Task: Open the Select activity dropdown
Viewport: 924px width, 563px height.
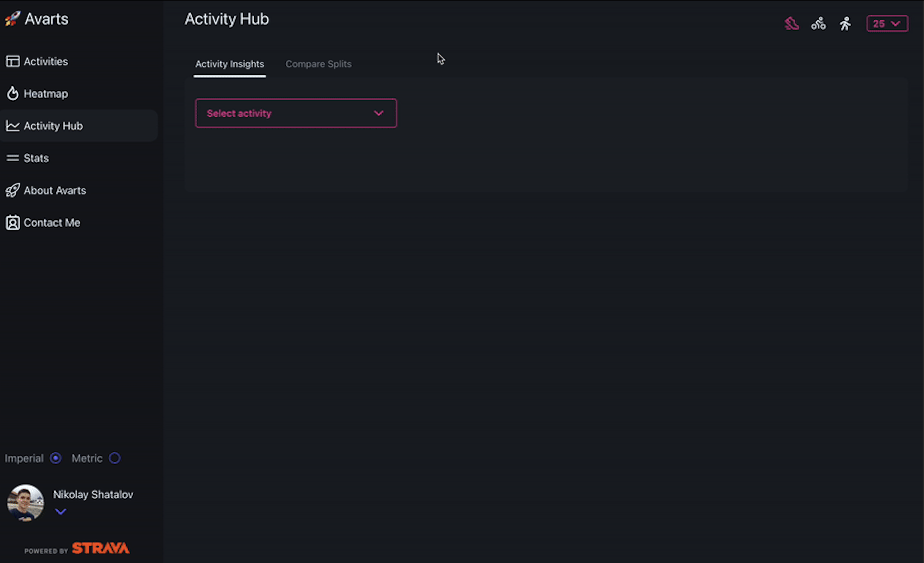Action: [296, 113]
